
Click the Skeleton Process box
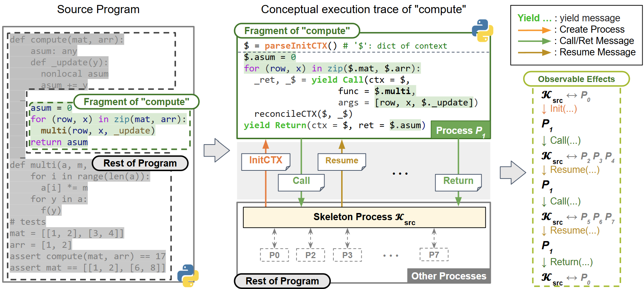[x=364, y=217]
